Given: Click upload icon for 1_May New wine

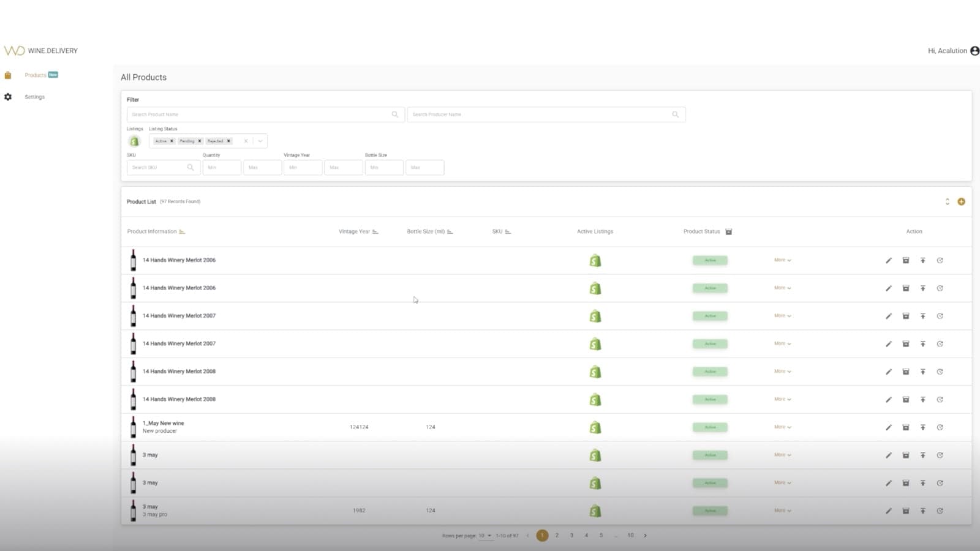Looking at the screenshot, I should [923, 427].
